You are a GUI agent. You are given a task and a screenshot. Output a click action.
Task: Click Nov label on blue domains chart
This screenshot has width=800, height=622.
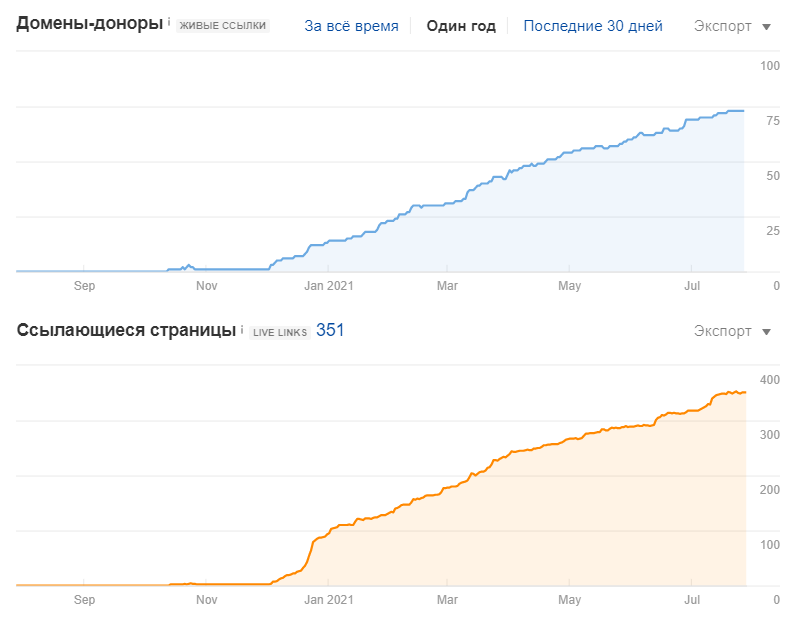(206, 286)
